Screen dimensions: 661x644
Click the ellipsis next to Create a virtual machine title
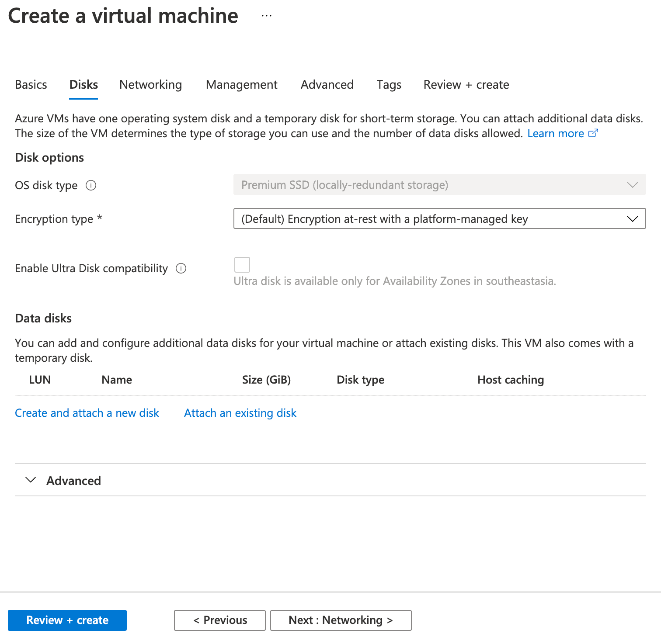pos(266,16)
